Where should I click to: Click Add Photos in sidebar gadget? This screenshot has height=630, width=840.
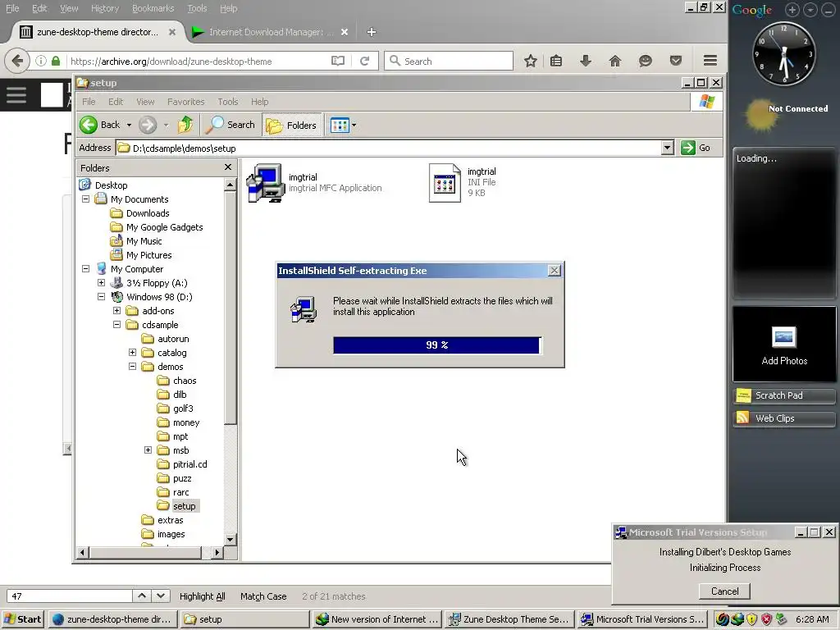pos(784,345)
